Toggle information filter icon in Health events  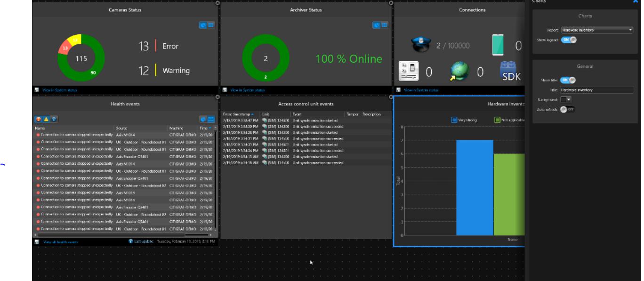(x=54, y=119)
